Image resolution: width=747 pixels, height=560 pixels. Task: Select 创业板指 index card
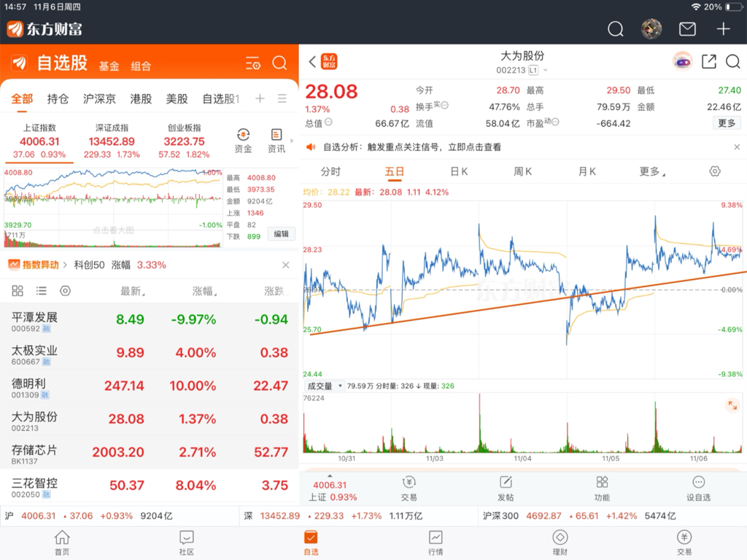[184, 141]
